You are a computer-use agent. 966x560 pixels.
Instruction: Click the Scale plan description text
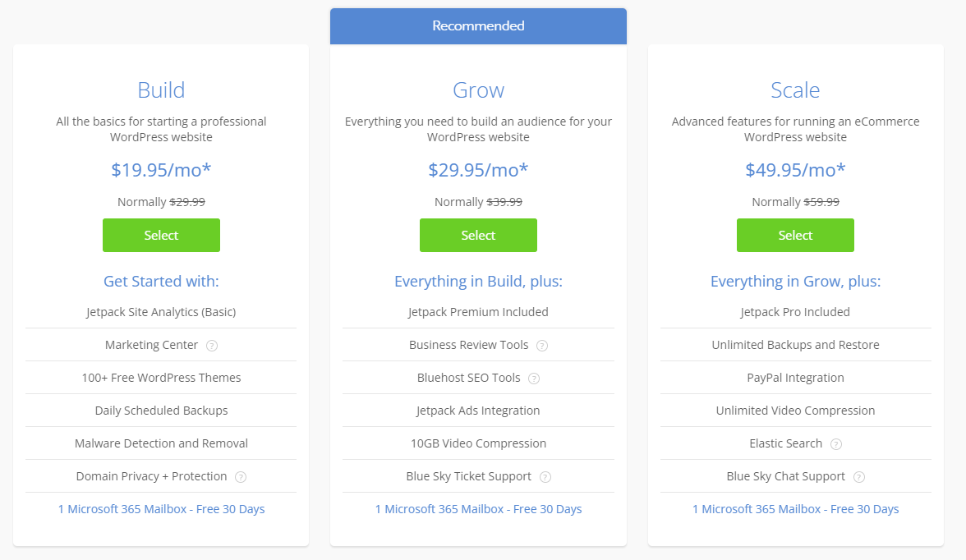(795, 130)
